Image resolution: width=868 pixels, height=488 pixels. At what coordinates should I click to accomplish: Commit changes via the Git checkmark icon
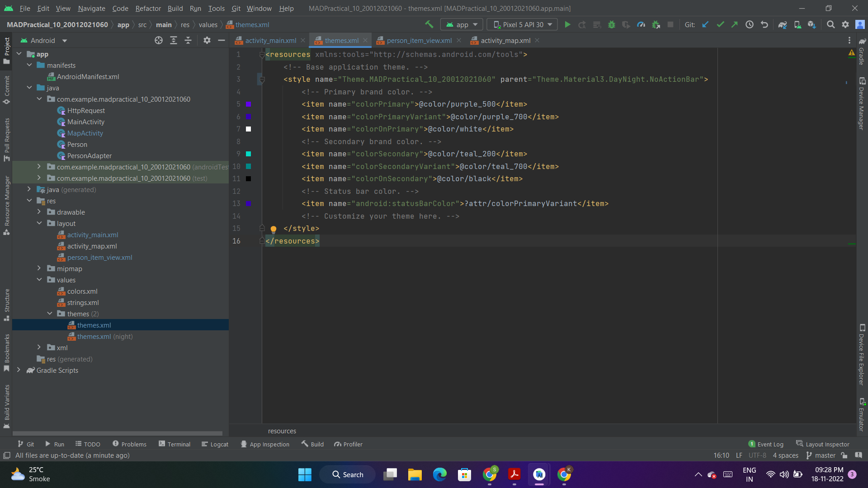tap(720, 24)
